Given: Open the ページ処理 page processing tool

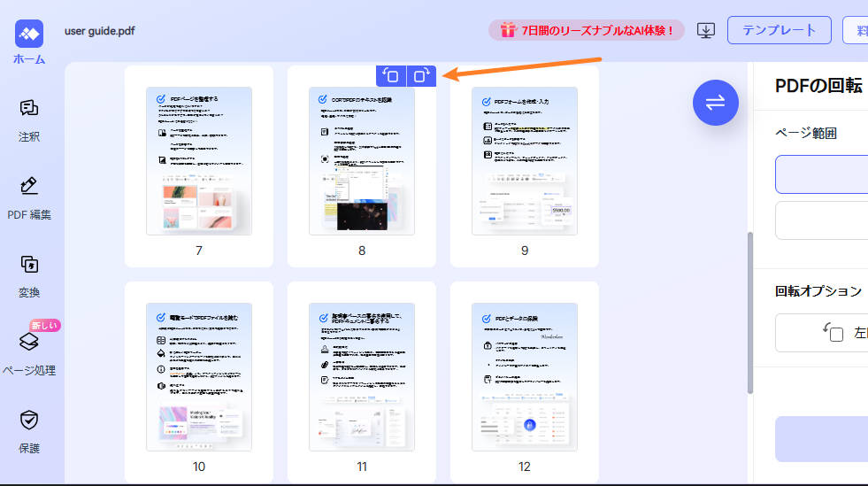Looking at the screenshot, I should [29, 354].
